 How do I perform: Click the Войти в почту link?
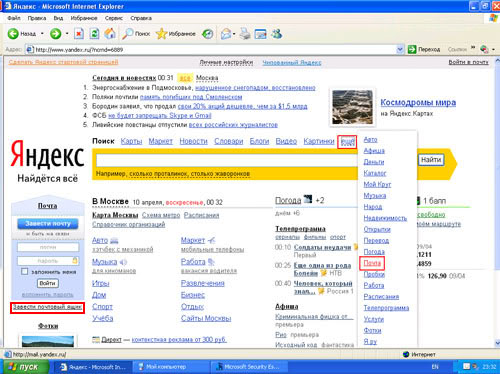tap(468, 62)
